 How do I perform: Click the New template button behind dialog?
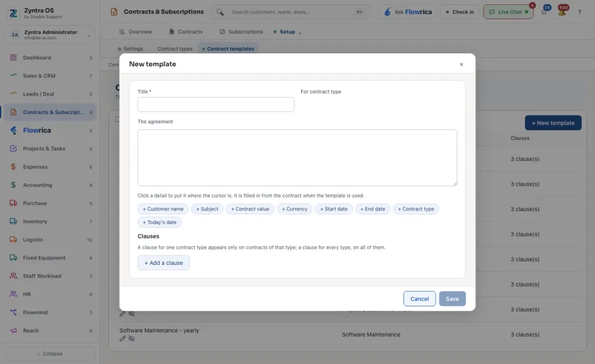(x=553, y=123)
